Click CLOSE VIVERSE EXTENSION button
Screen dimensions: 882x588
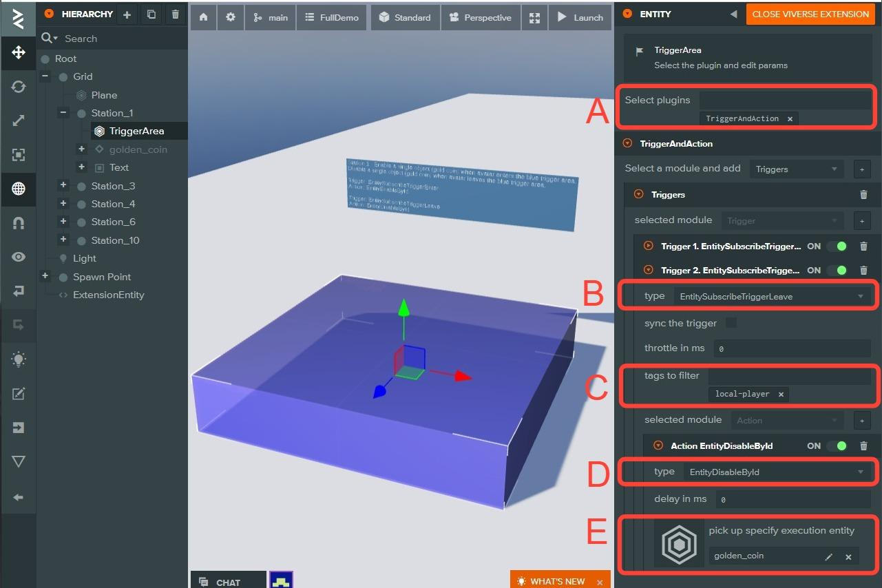coord(810,14)
